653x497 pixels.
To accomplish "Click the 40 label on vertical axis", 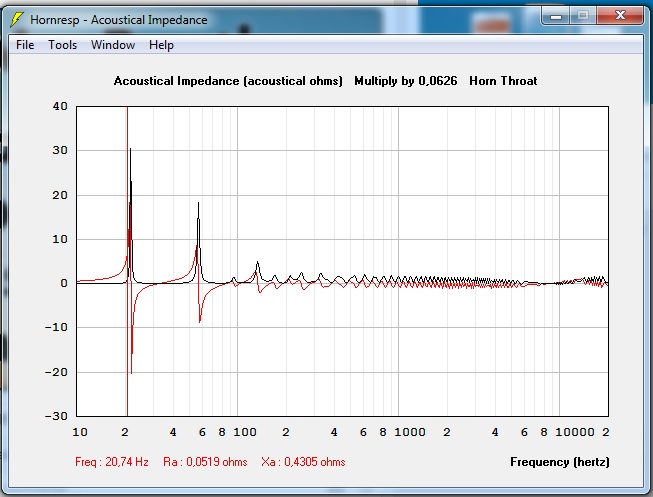I will pos(60,106).
